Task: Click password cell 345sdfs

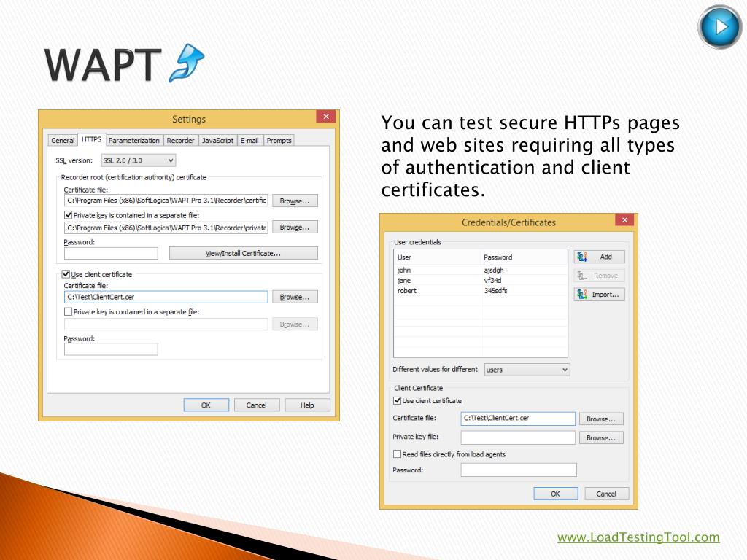Action: pyautogui.click(x=495, y=291)
